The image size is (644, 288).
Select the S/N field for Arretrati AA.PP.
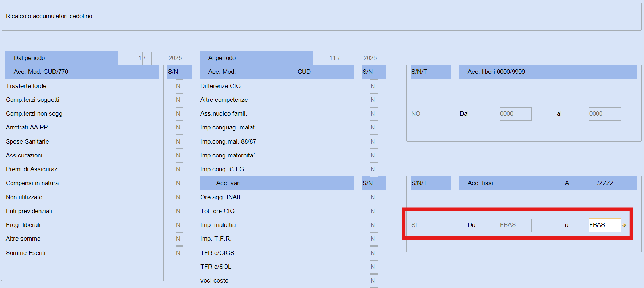point(179,128)
